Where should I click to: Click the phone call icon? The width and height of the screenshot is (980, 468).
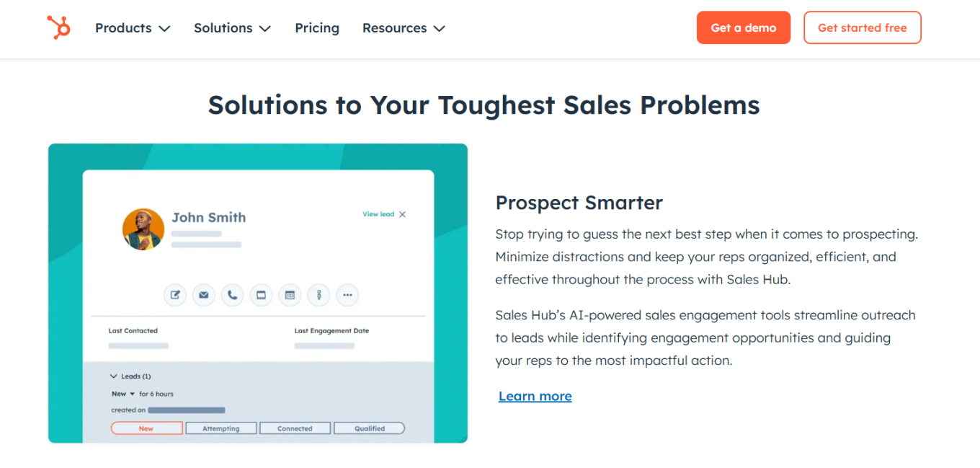[x=232, y=295]
